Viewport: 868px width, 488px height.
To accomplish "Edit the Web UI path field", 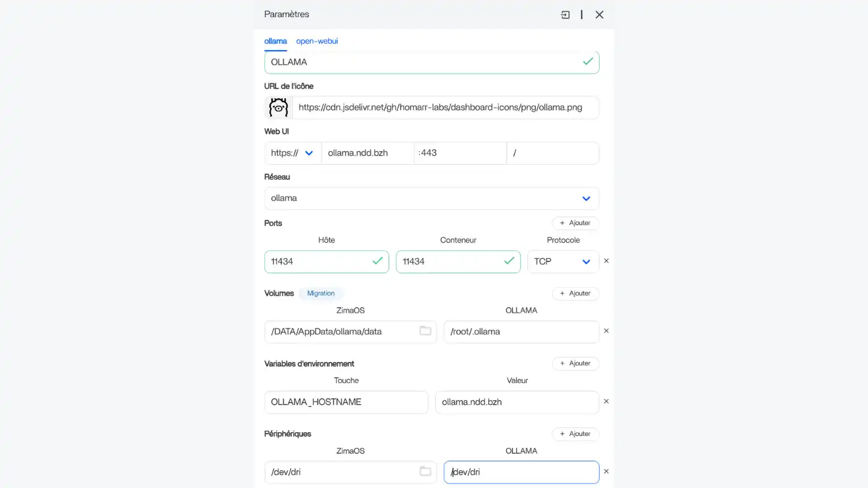I will [553, 153].
